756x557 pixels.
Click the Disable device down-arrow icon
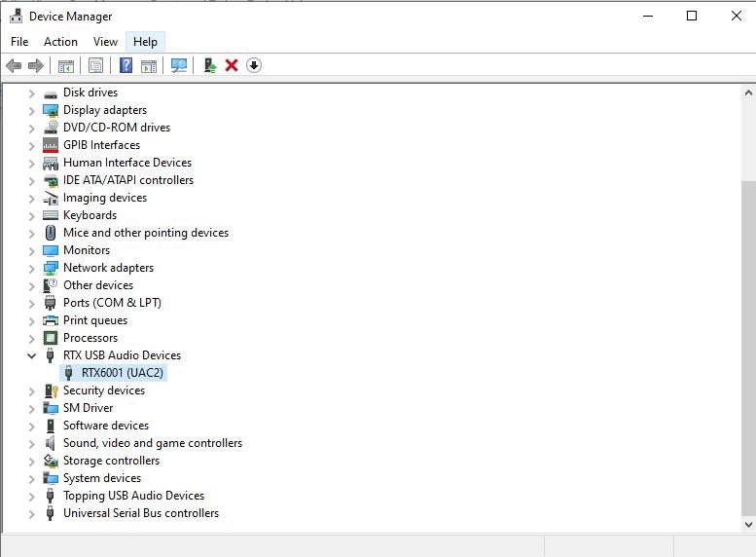tap(254, 65)
